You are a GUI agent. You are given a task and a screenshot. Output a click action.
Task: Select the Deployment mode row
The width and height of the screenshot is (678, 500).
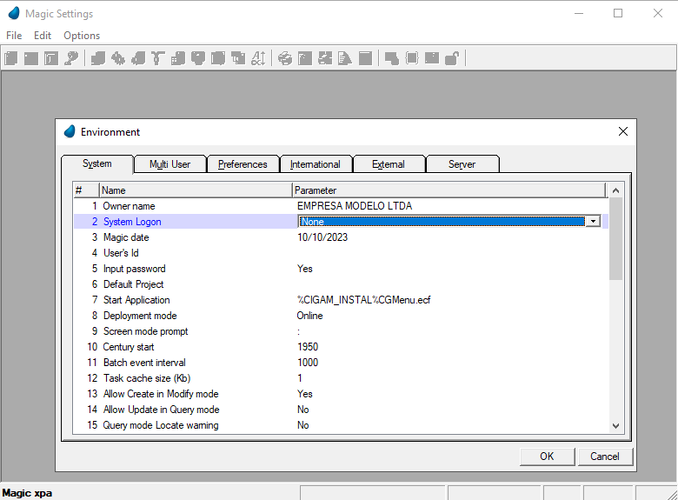[x=340, y=315]
